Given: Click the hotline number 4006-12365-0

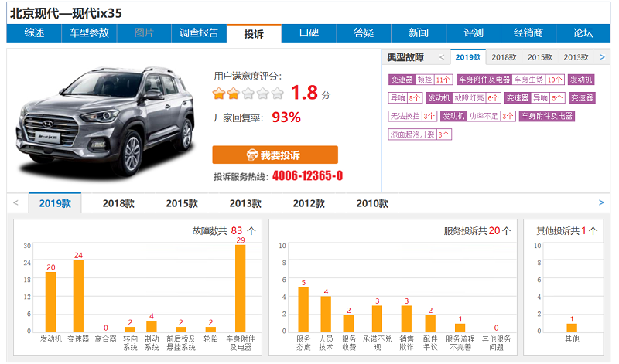Looking at the screenshot, I should [x=307, y=176].
